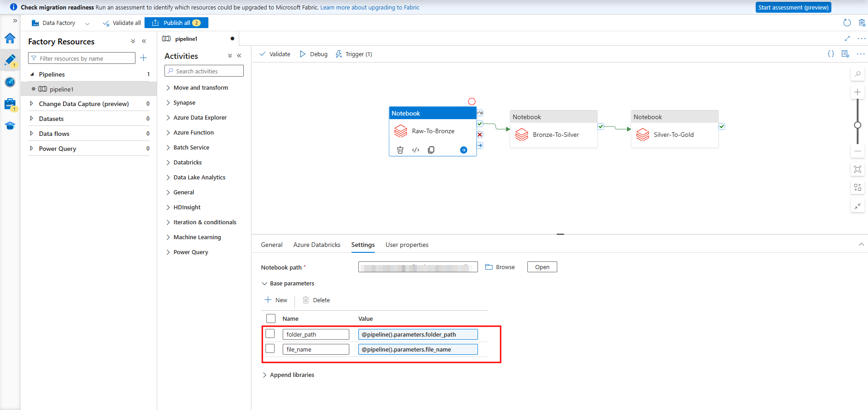
Task: Switch to the Azure Databricks tab
Action: [x=317, y=245]
